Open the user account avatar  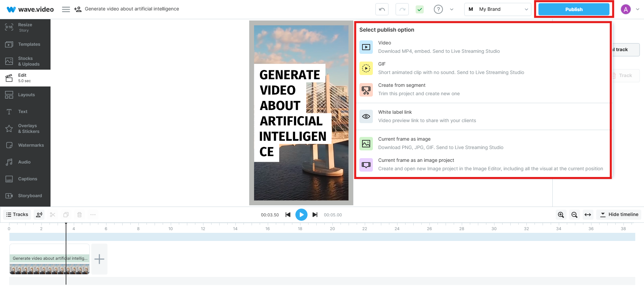(x=626, y=9)
